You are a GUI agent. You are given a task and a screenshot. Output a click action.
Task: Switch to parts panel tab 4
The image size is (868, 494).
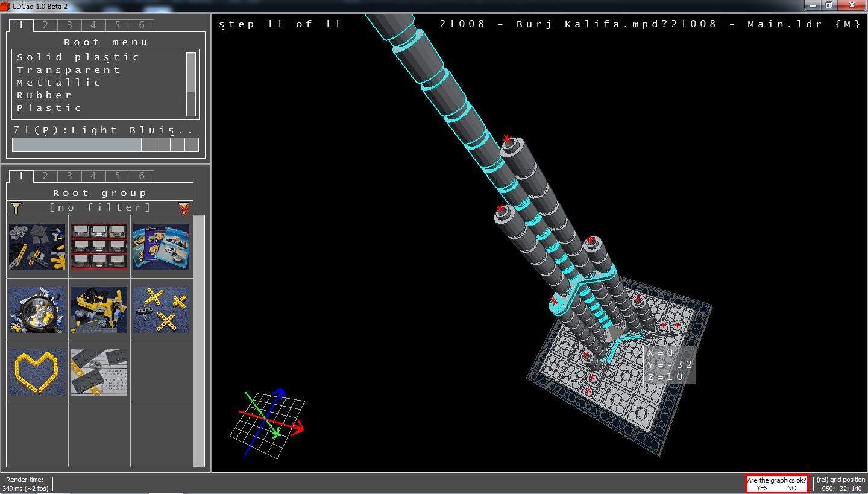93,176
